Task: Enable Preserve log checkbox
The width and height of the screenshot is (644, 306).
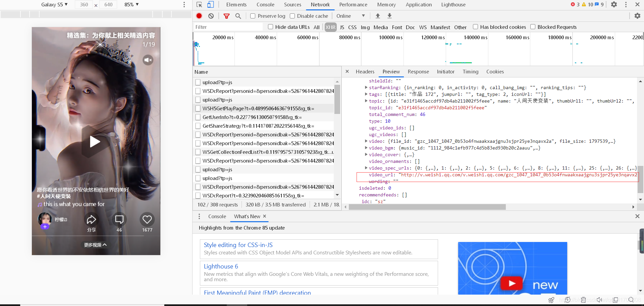Action: tap(253, 16)
